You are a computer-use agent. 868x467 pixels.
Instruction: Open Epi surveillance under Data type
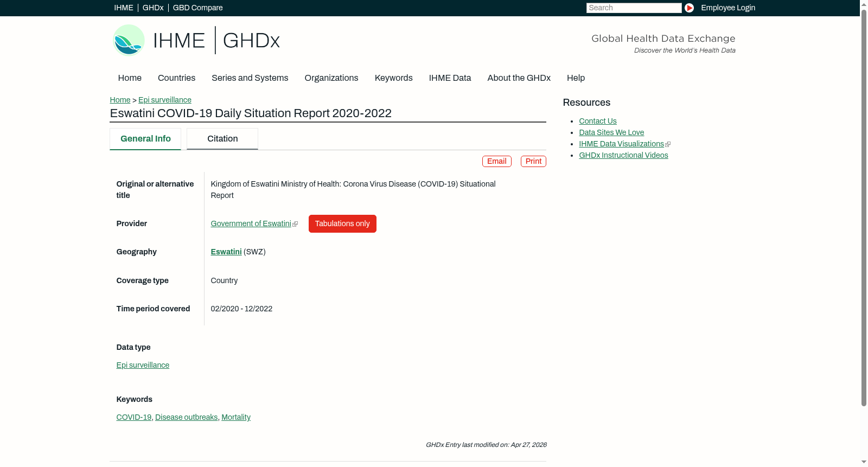143,365
